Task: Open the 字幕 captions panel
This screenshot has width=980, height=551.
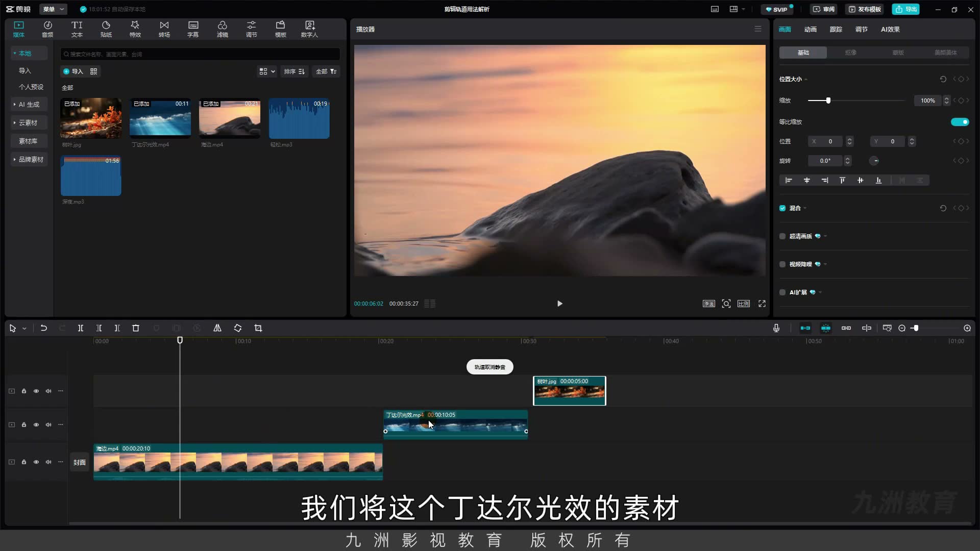Action: pos(193,29)
